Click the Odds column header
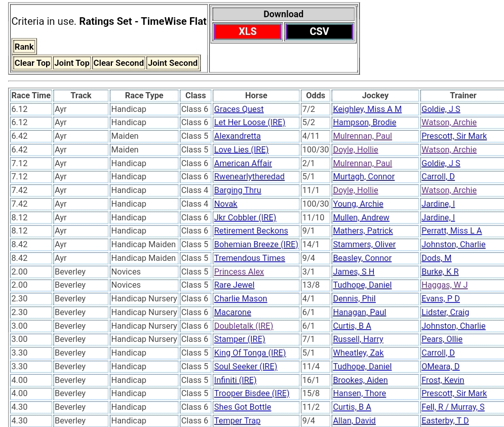Viewport: 504px width, 427px height. coord(315,95)
